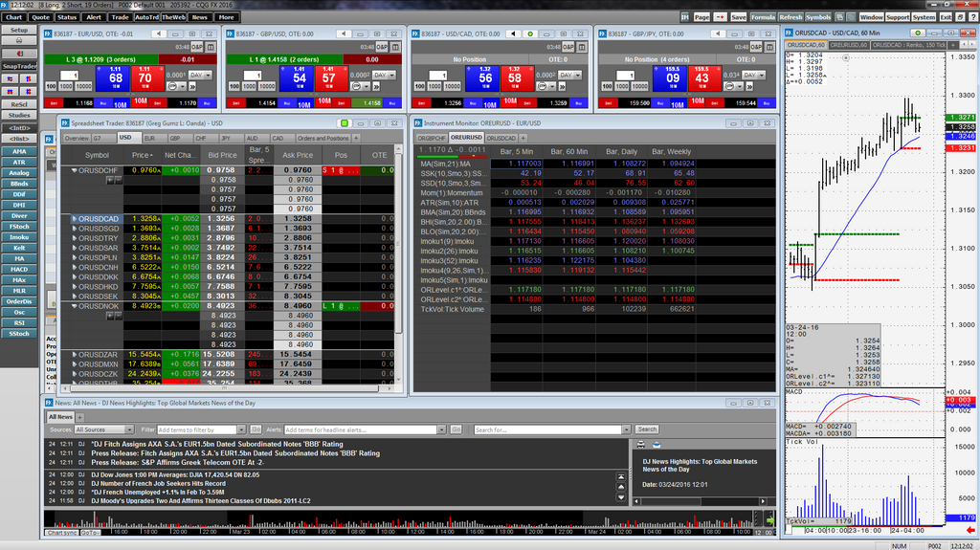Viewport: 980px width, 550px height.
Task: Toggle green link indicator in Spreadsheet Trader title
Action: pyautogui.click(x=345, y=123)
